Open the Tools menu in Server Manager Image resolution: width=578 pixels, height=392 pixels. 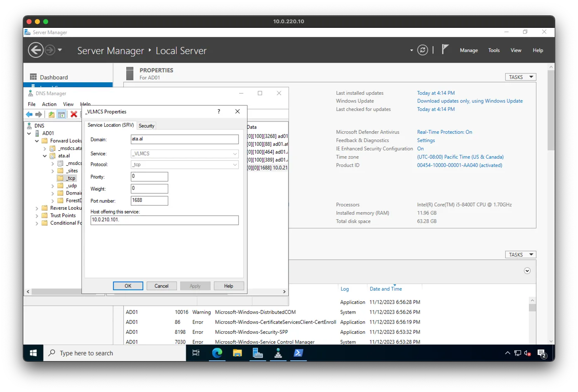[494, 50]
